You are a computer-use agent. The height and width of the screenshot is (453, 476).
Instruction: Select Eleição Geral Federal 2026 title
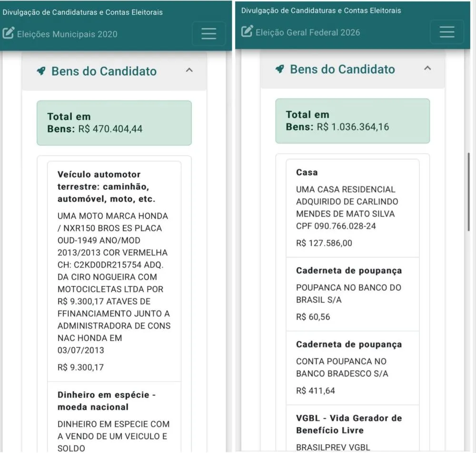click(x=308, y=32)
